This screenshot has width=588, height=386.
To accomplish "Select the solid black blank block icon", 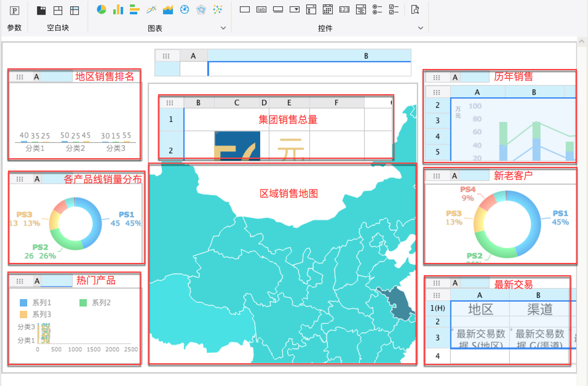I will tap(41, 10).
